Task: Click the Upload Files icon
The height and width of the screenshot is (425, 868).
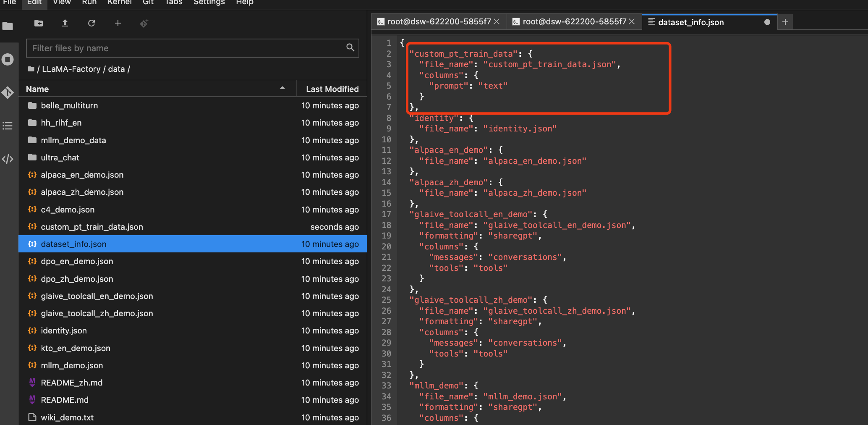Action: coord(65,23)
